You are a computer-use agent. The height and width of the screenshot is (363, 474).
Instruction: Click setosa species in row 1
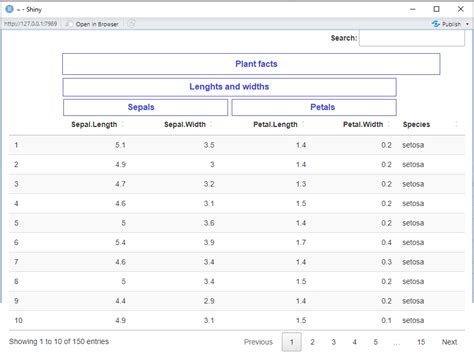tap(413, 145)
